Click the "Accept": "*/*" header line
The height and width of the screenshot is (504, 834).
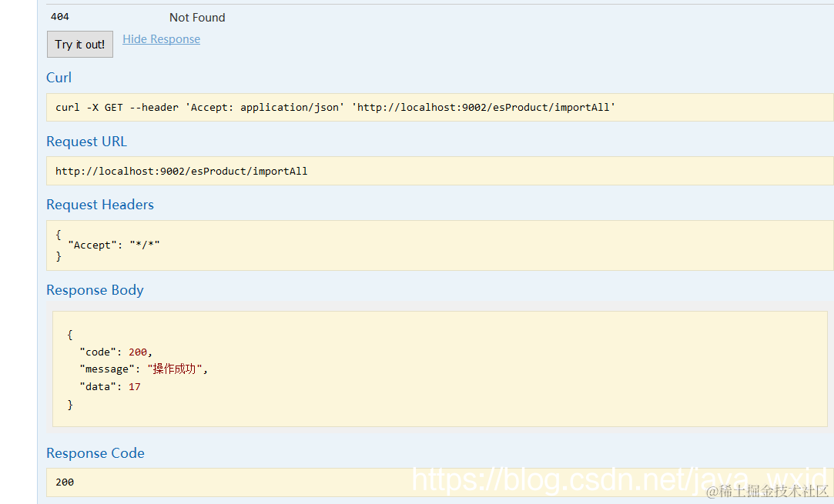114,245
